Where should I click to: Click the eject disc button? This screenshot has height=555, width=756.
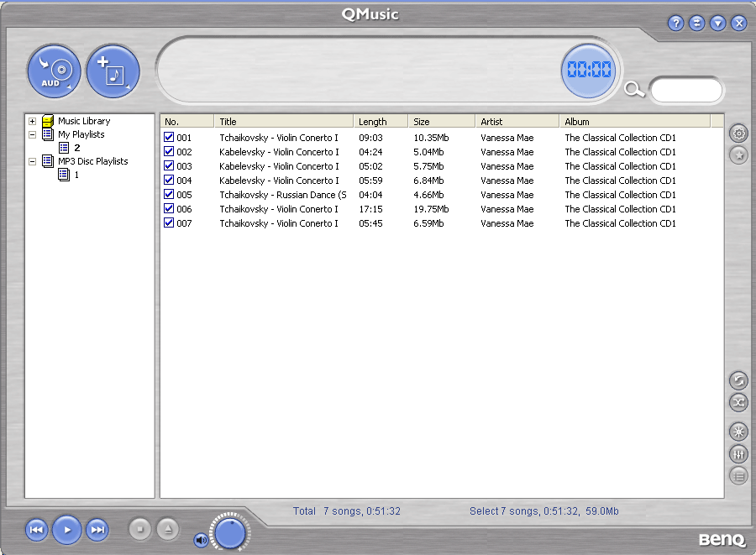click(168, 530)
